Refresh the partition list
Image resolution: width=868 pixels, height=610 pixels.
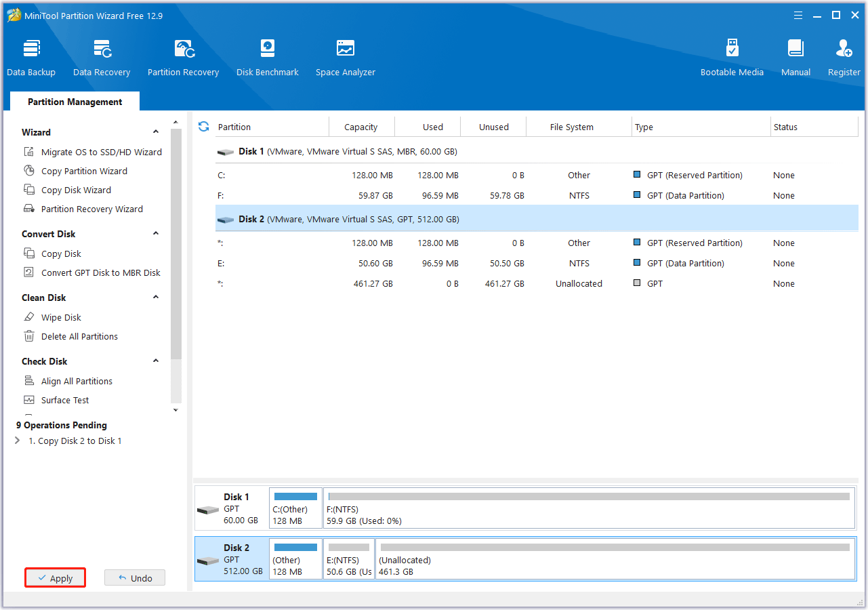[203, 126]
